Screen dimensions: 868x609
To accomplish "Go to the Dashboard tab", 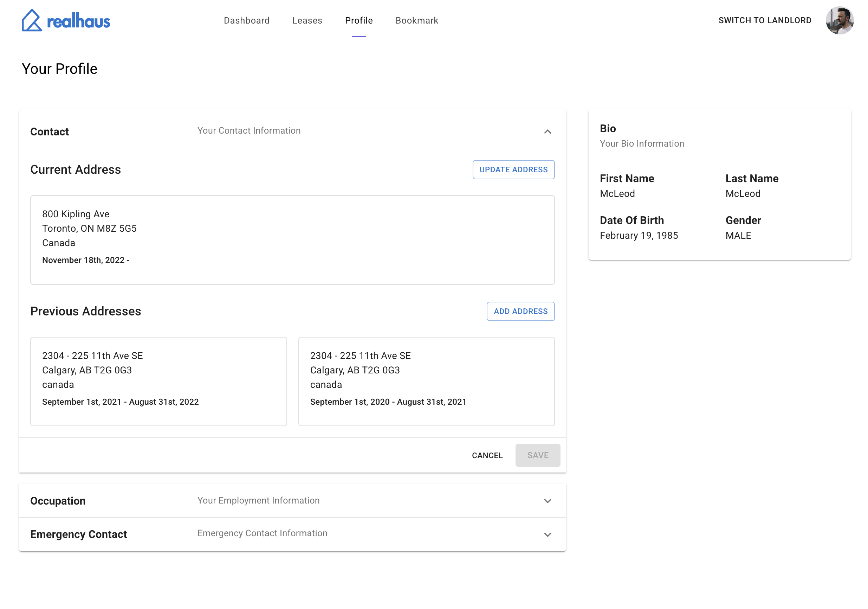I will 246,20.
